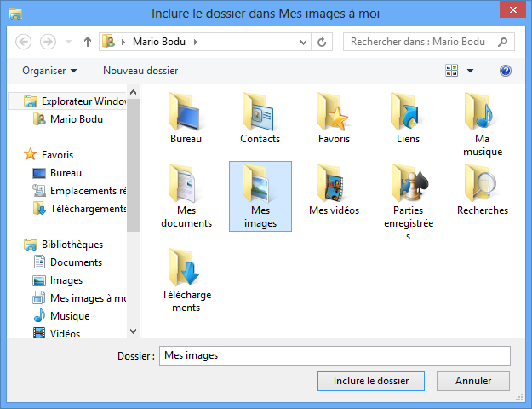Select the Recherches folder
The height and width of the screenshot is (409, 532).
coord(482,189)
